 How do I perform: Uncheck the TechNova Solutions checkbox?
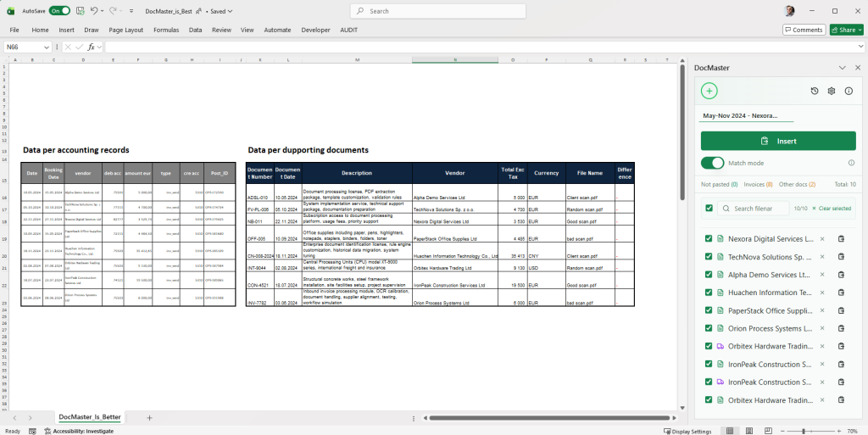[709, 257]
